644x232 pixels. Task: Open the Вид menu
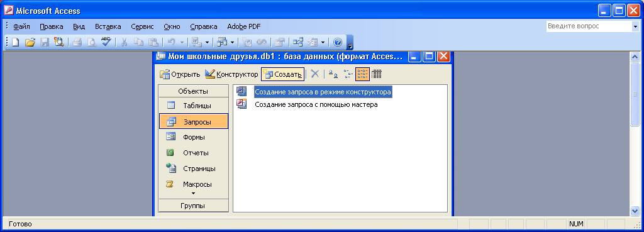(x=79, y=26)
